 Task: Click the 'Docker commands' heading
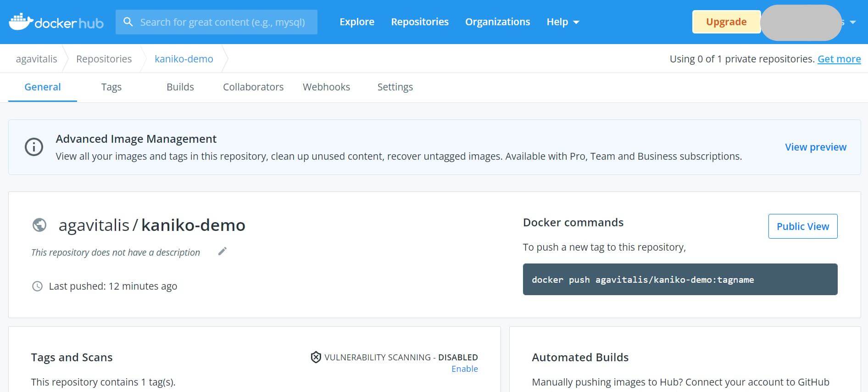pyautogui.click(x=573, y=222)
